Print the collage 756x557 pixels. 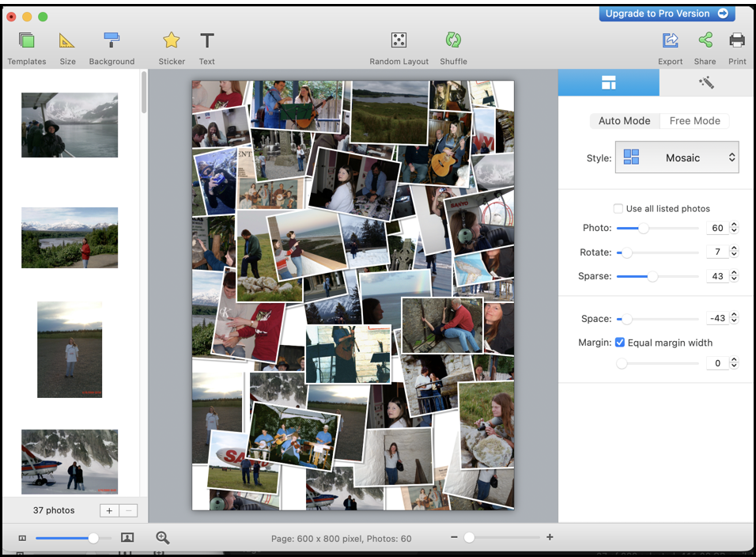pyautogui.click(x=737, y=47)
